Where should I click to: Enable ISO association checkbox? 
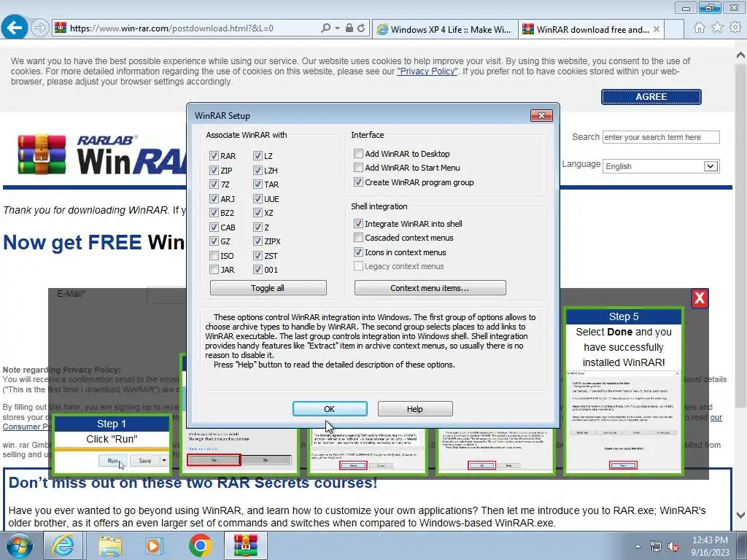tap(214, 256)
